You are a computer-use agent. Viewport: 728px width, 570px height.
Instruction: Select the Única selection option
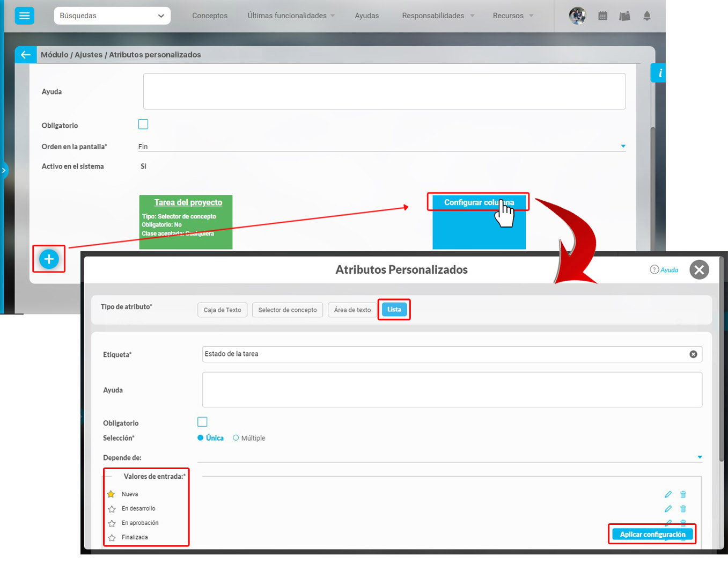(201, 438)
